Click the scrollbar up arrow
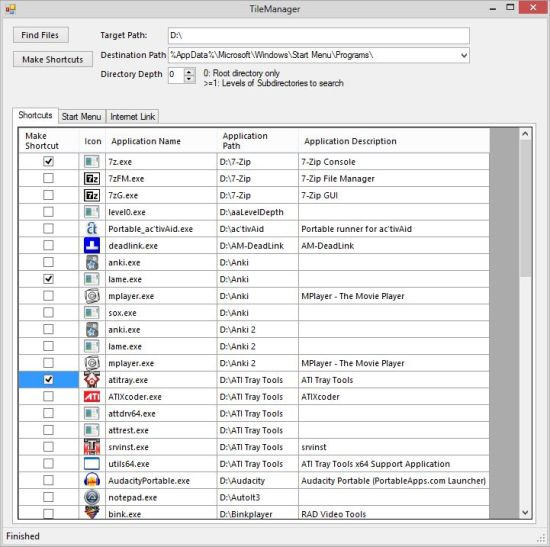Viewport: 550px width, 547px height. (x=525, y=134)
